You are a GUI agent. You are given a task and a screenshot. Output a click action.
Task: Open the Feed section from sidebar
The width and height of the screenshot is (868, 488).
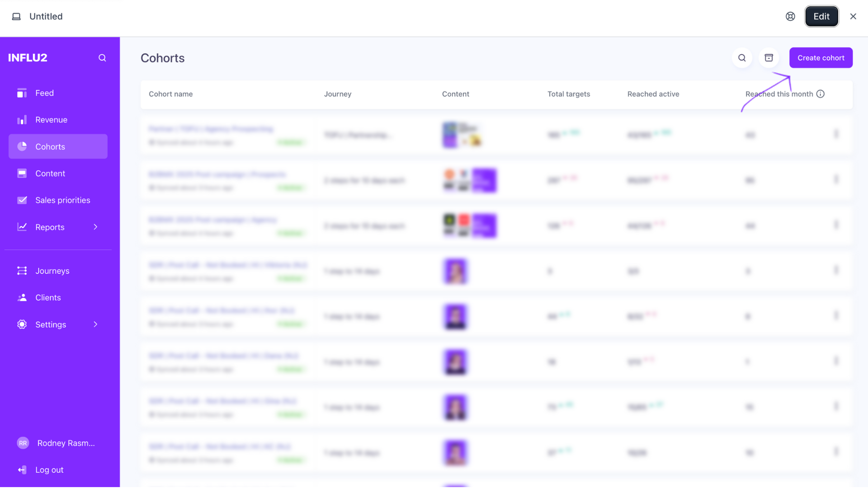coord(22,93)
